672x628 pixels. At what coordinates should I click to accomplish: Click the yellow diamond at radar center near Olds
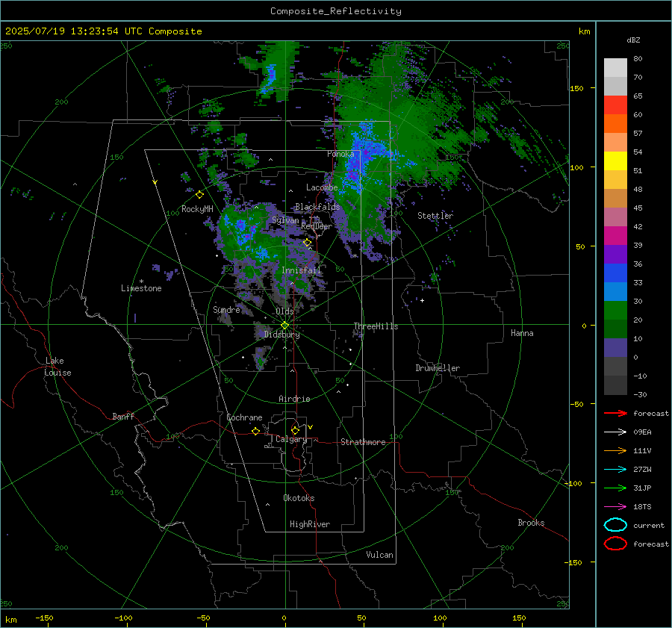click(284, 326)
